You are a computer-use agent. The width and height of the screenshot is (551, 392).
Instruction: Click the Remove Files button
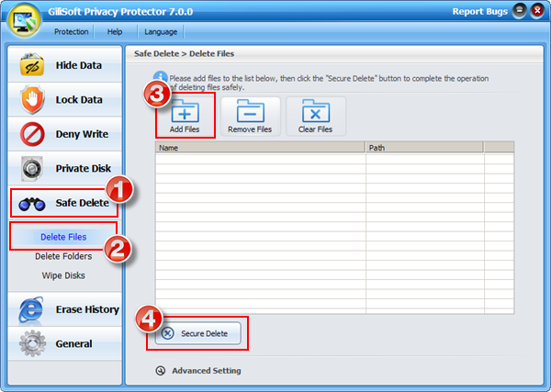[250, 116]
